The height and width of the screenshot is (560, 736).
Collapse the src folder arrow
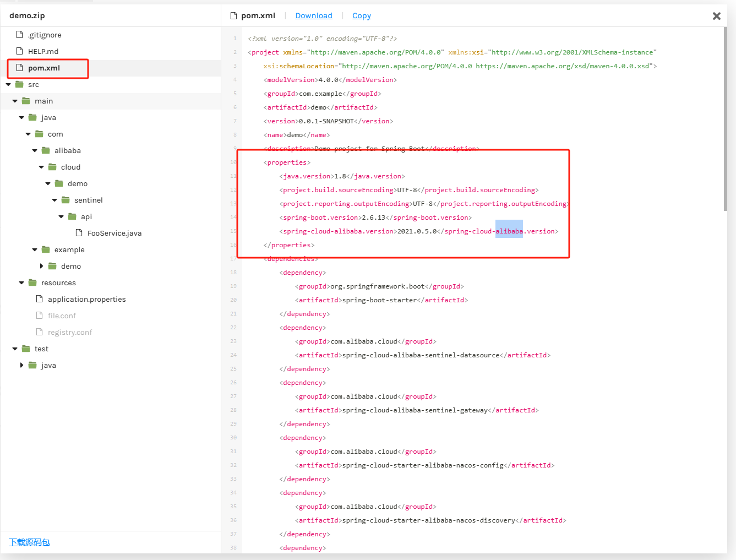[8, 84]
